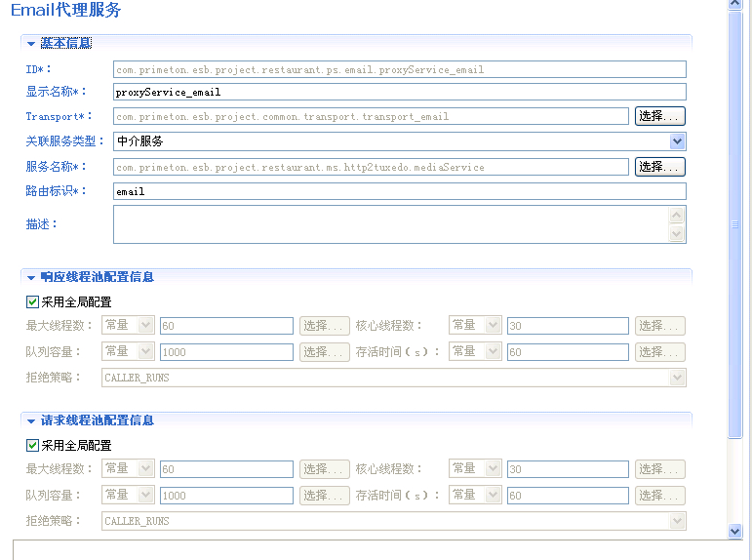Collapse the 基本信息 section arrow
752x560 pixels.
[31, 44]
